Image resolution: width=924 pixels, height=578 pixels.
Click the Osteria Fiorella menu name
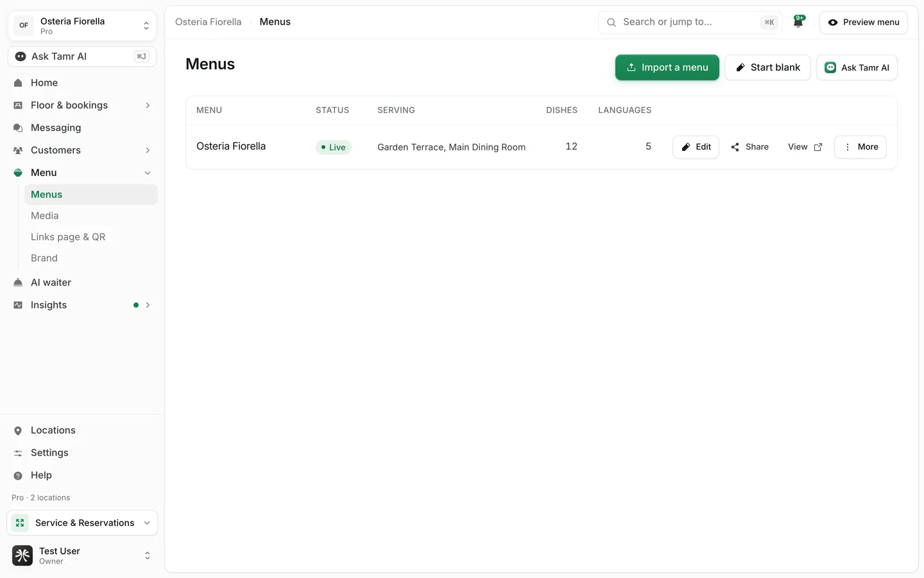tap(231, 146)
